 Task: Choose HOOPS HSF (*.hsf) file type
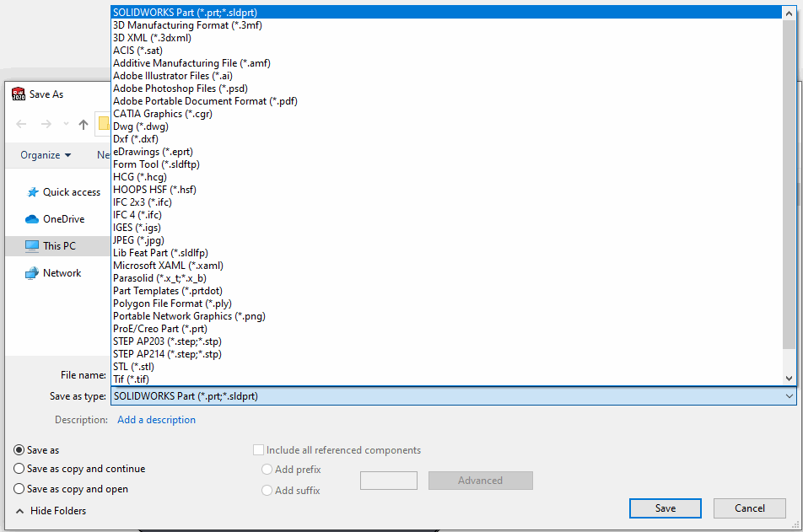click(x=446, y=190)
